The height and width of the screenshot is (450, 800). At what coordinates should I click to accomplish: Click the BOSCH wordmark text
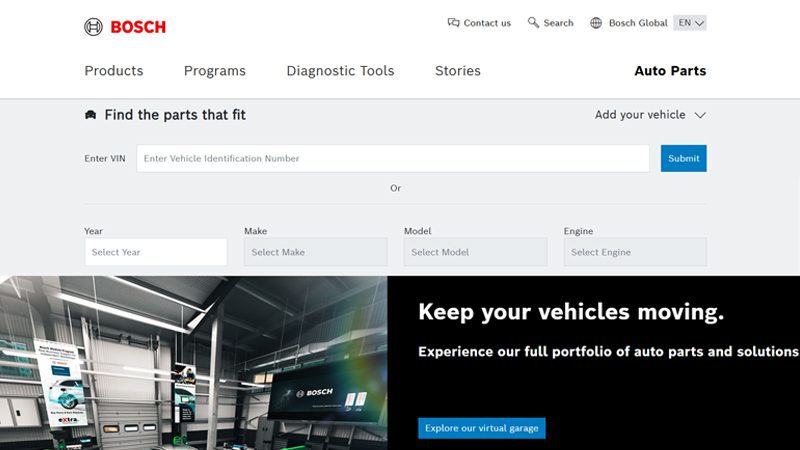(x=138, y=27)
